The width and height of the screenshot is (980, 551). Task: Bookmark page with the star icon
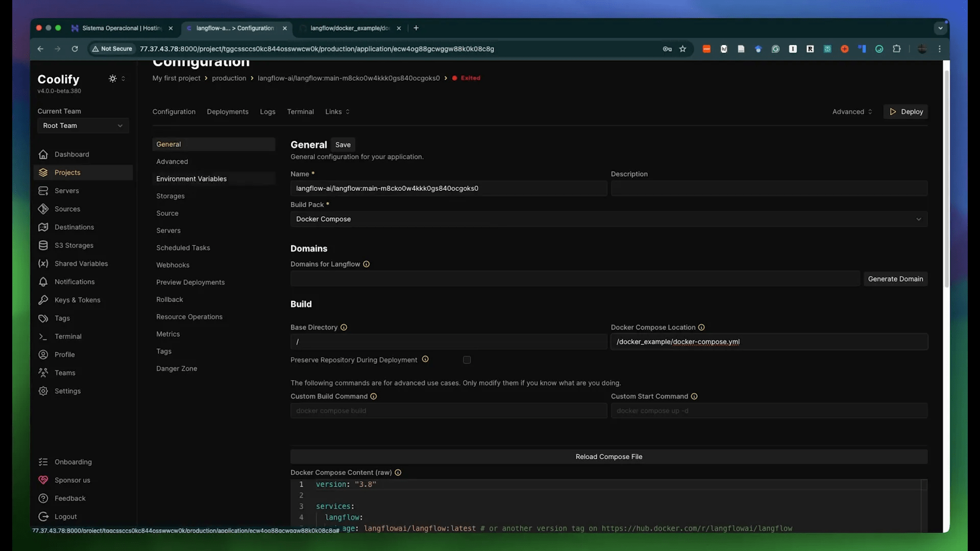tap(682, 49)
